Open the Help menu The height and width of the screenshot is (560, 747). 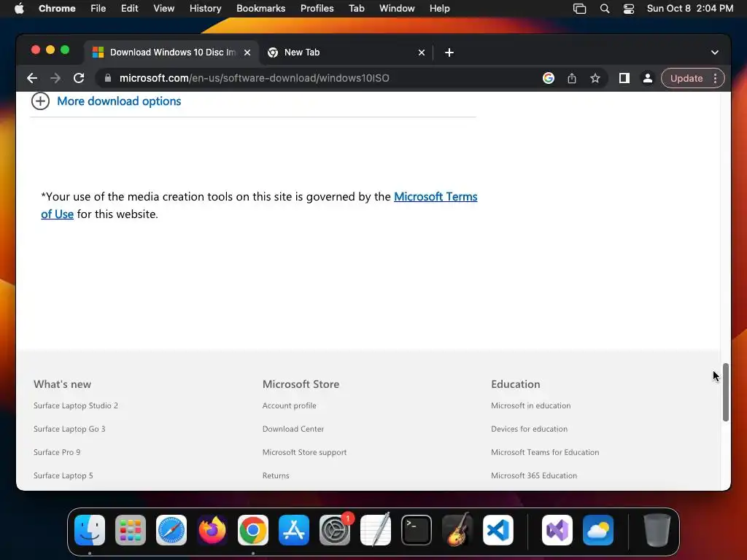click(x=439, y=9)
